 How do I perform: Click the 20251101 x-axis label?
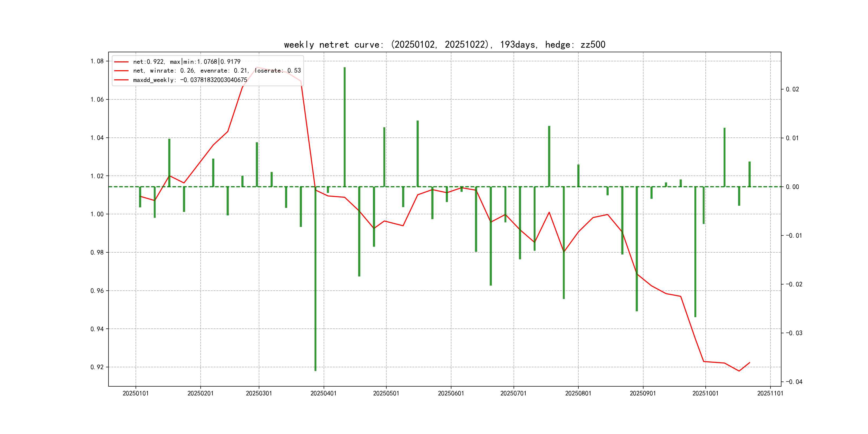point(770,393)
